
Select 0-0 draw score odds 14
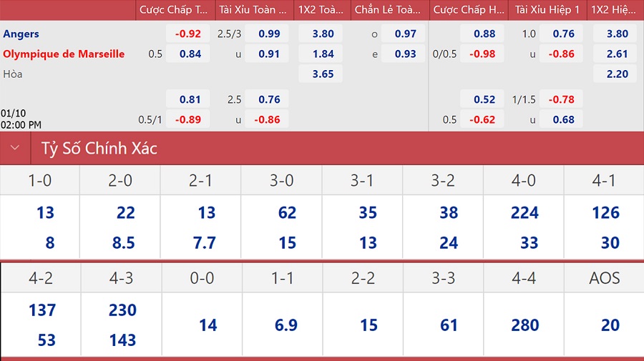coord(208,325)
